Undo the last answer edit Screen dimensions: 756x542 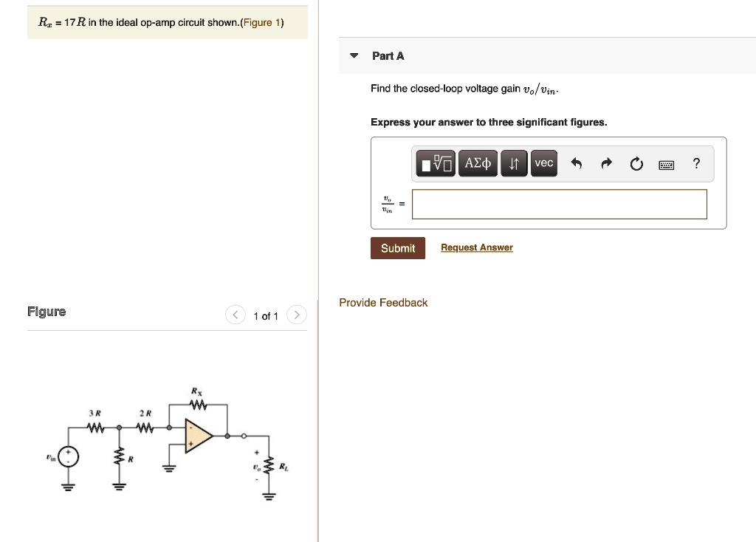(577, 163)
